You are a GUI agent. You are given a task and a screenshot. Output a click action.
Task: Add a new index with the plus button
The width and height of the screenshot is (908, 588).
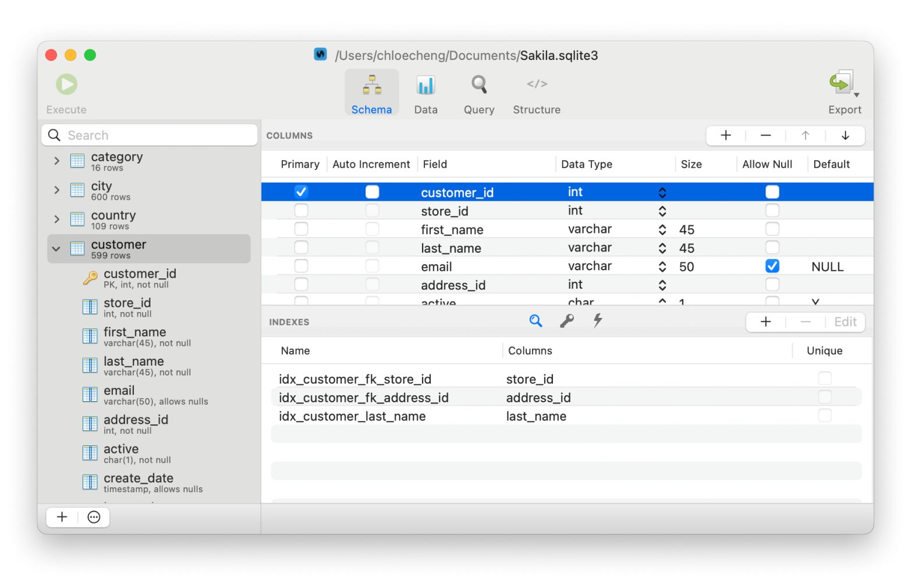coord(766,322)
